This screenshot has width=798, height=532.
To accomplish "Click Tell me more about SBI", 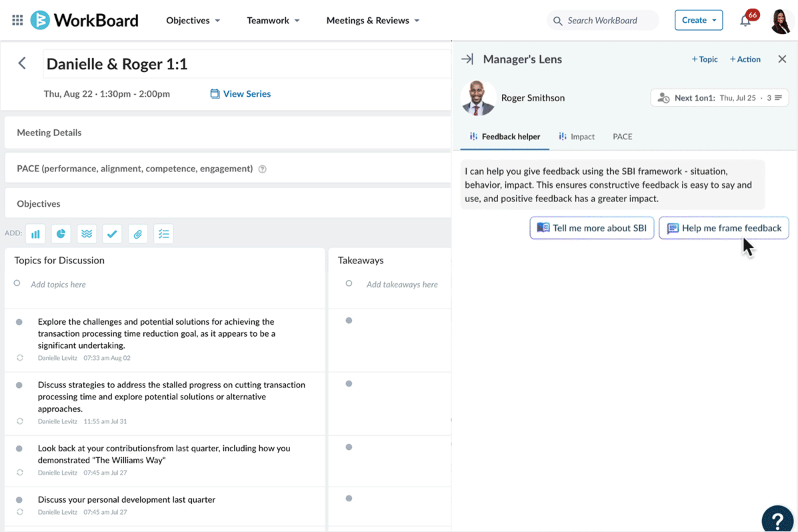I will pyautogui.click(x=592, y=228).
